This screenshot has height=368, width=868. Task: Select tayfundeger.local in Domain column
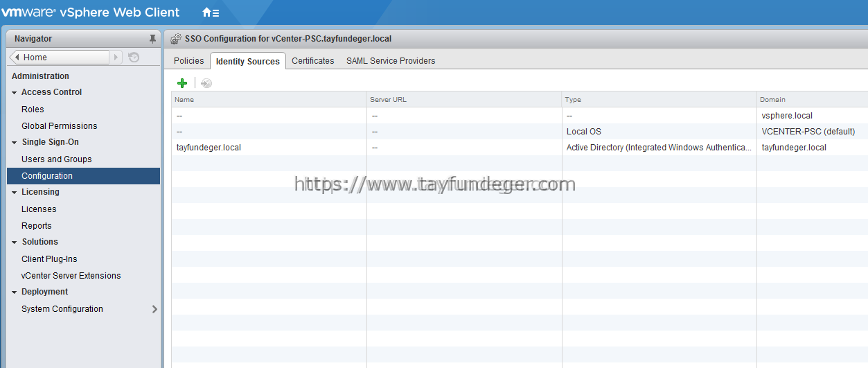point(794,148)
